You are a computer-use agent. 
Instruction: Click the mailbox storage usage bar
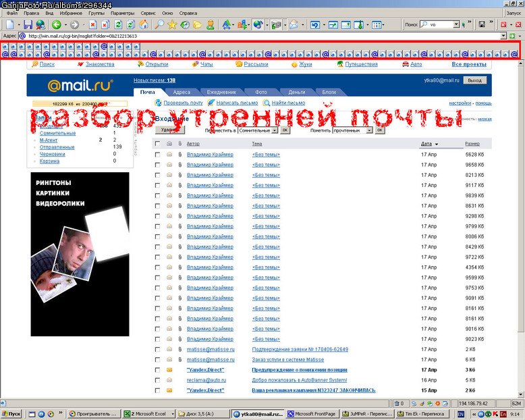point(80,104)
